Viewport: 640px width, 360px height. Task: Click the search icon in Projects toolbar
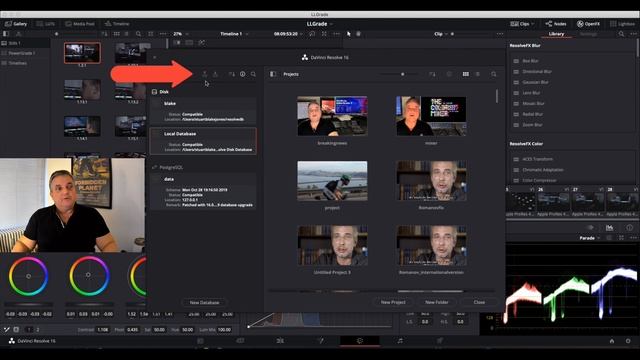point(494,74)
